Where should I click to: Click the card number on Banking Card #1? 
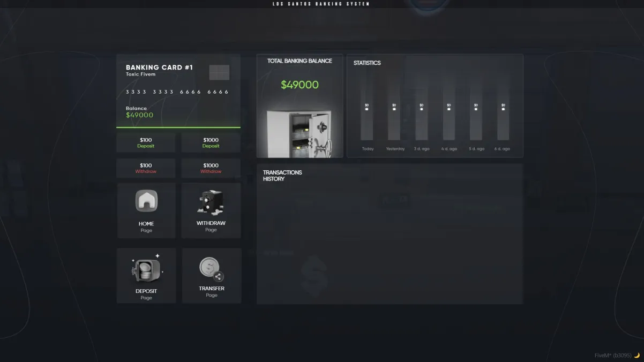pyautogui.click(x=177, y=92)
